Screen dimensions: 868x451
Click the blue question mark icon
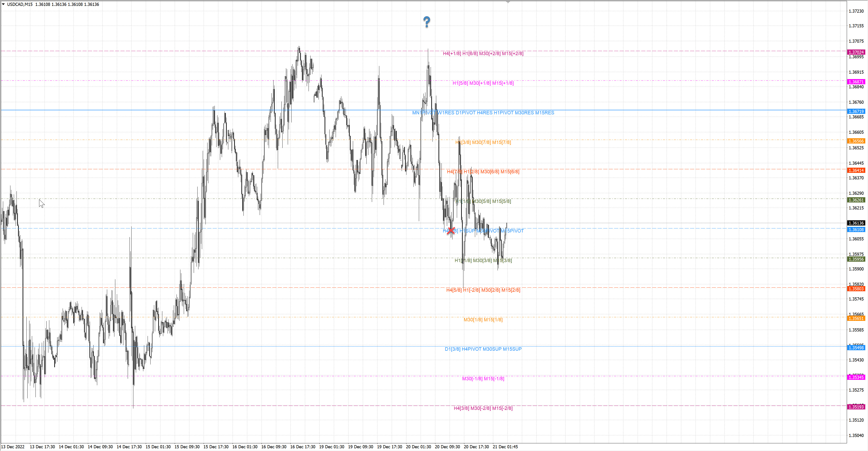pyautogui.click(x=427, y=22)
